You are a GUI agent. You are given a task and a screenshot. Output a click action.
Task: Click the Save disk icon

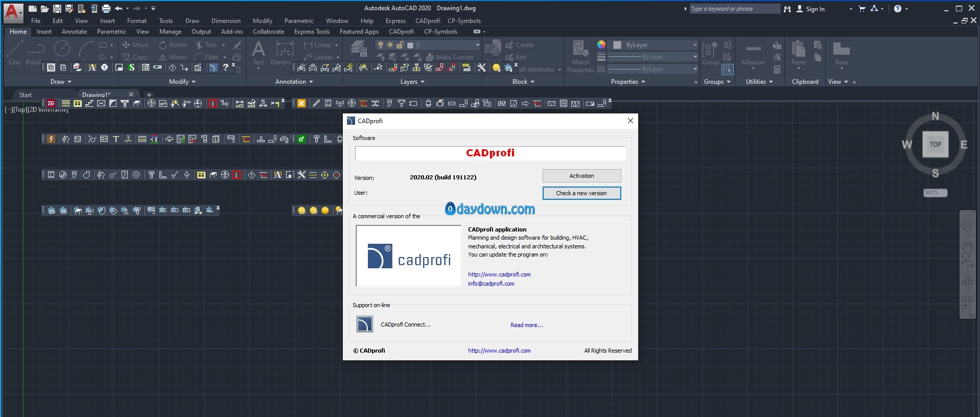(x=57, y=9)
